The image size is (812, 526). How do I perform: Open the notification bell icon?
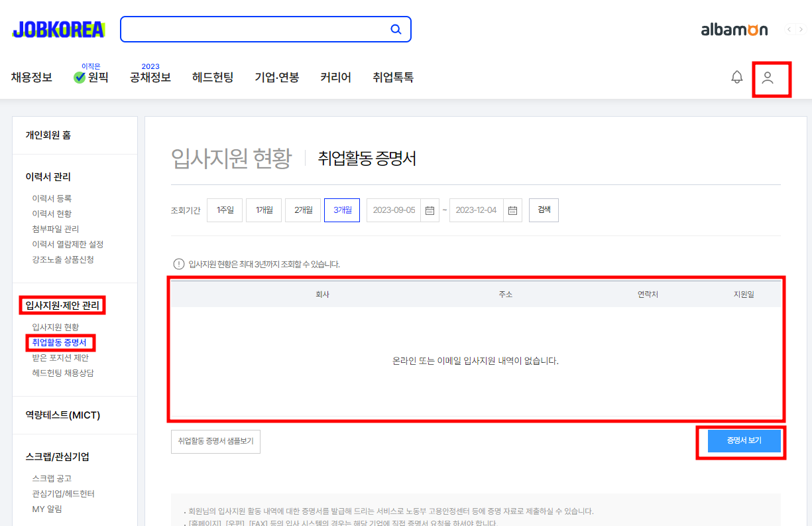[736, 76]
